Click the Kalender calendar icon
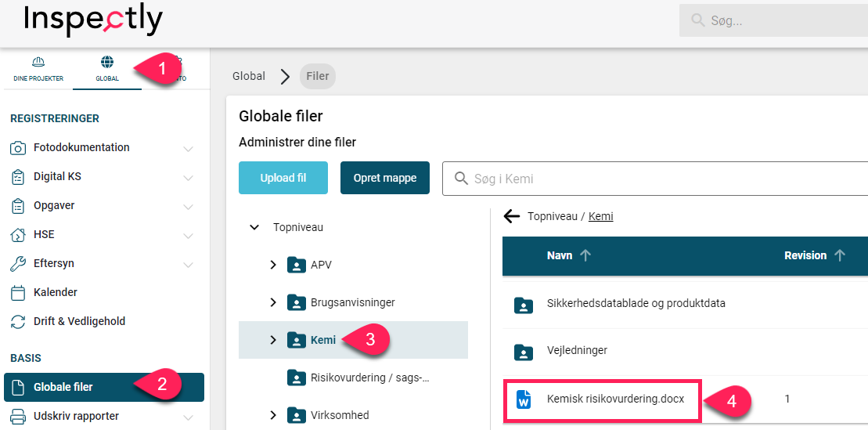Image resolution: width=868 pixels, height=430 pixels. (18, 293)
